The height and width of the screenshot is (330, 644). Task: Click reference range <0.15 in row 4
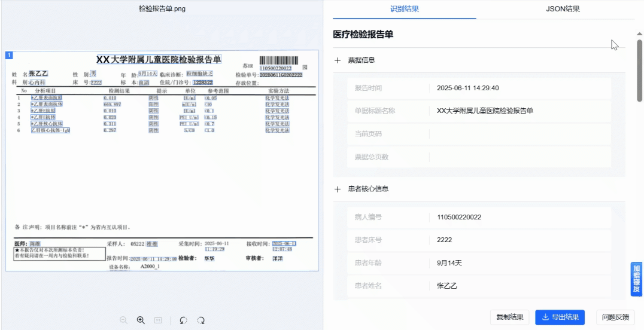(x=210, y=117)
